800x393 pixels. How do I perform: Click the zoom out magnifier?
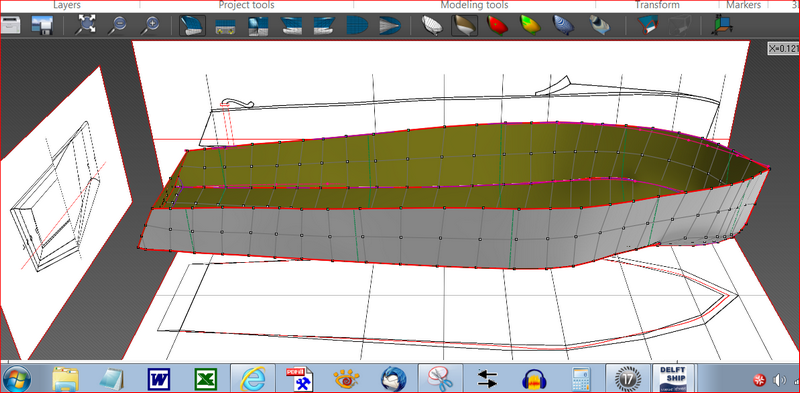click(x=118, y=24)
